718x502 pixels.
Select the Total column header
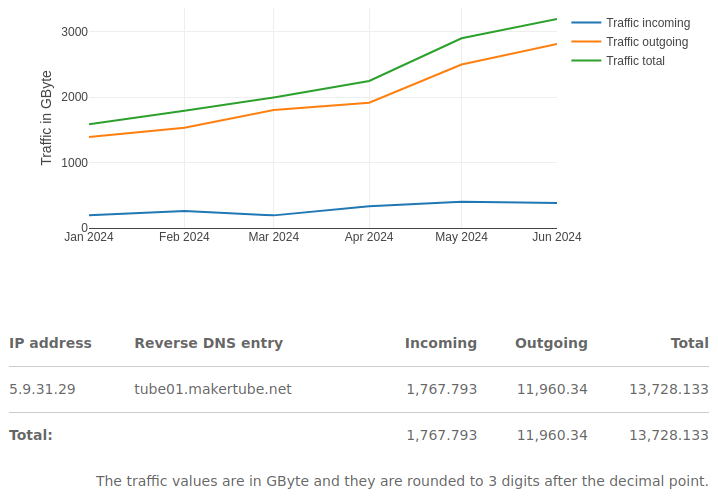(x=690, y=343)
